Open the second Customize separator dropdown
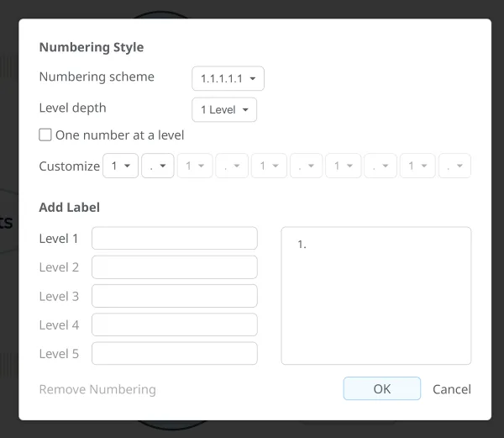 [232, 166]
